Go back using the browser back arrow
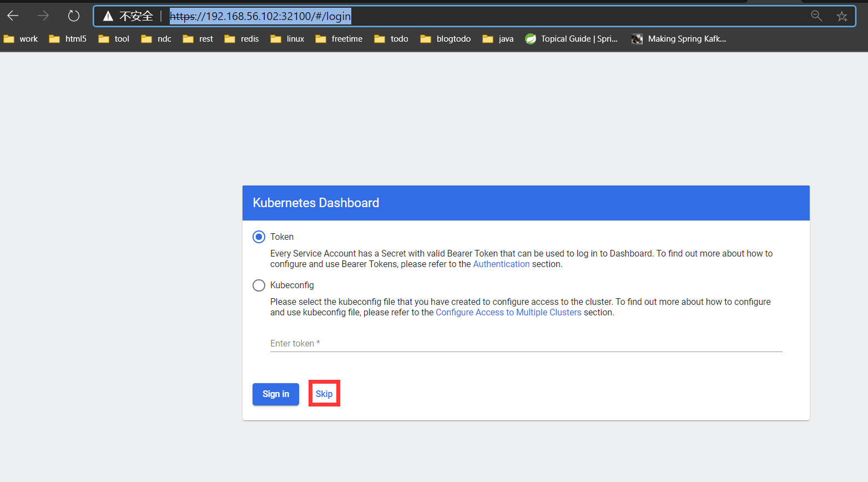This screenshot has height=482, width=868. tap(13, 16)
